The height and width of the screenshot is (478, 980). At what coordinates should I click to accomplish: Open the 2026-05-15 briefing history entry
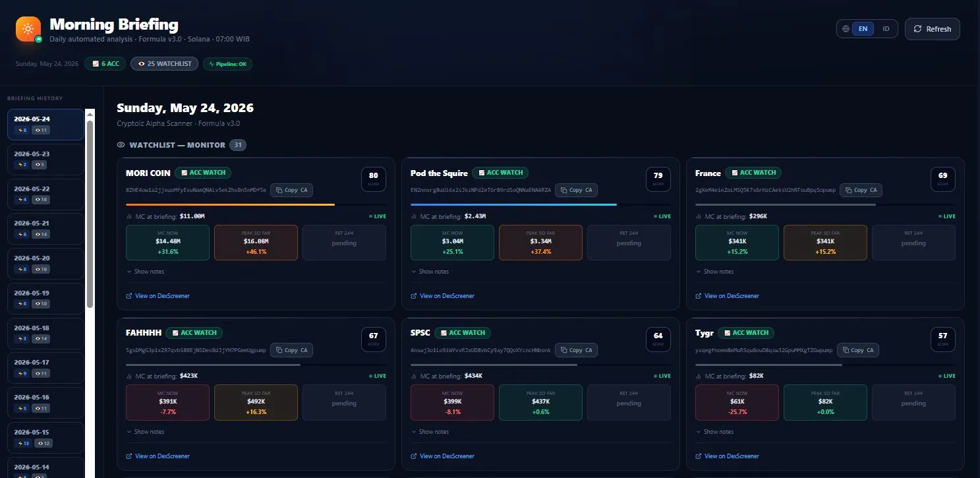click(x=45, y=438)
